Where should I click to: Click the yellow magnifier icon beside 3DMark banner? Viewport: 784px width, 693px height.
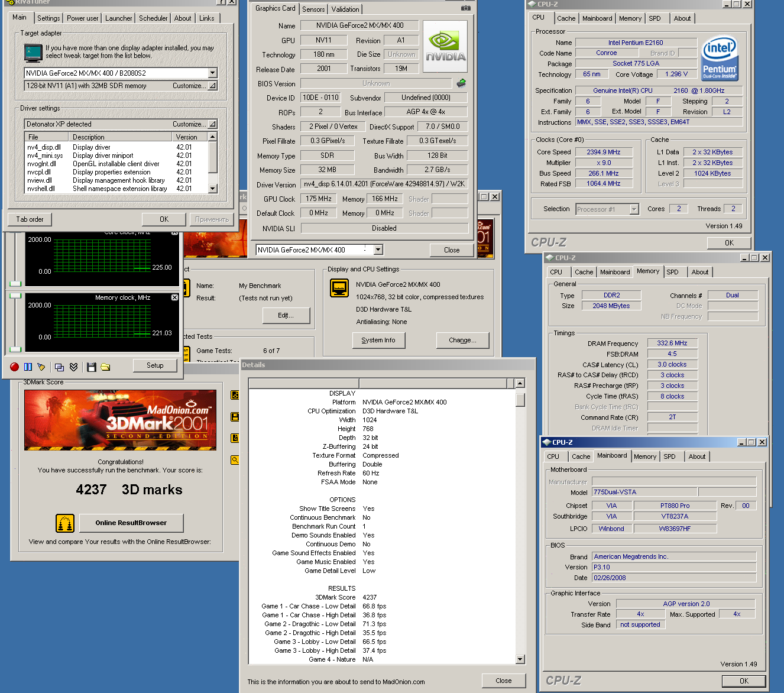[x=235, y=459]
